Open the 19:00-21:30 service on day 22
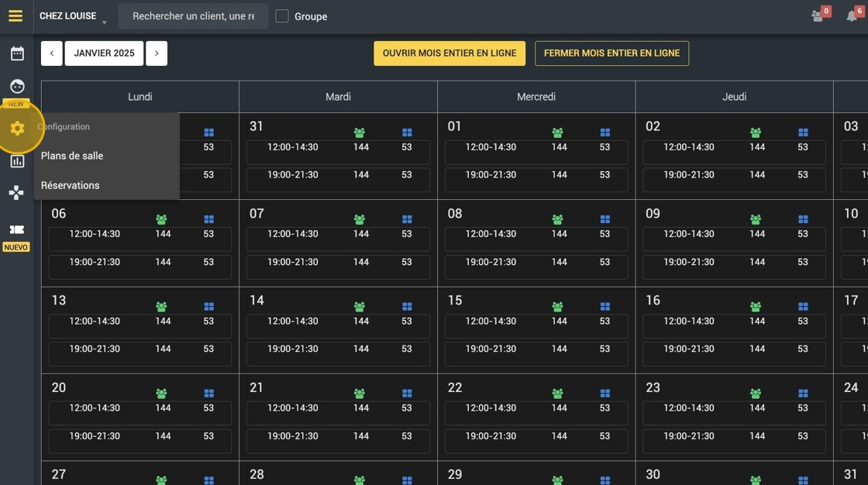 [536, 440]
